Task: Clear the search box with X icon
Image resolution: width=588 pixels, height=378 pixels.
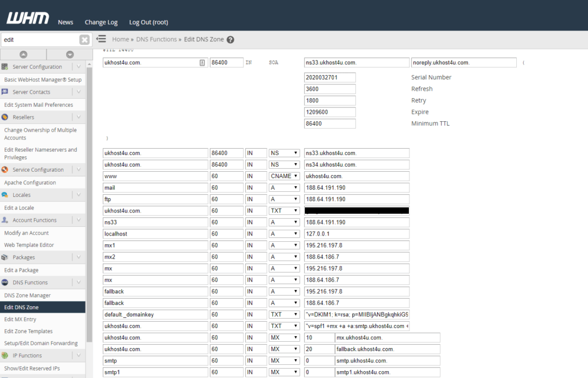Action: click(84, 40)
